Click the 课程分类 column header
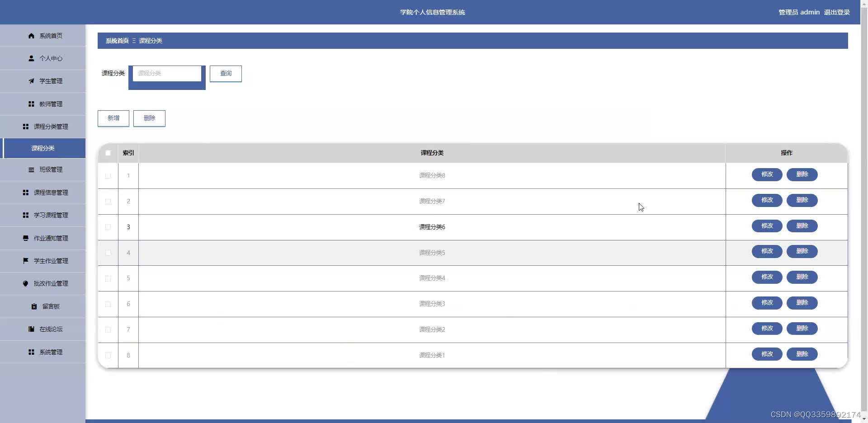 432,153
